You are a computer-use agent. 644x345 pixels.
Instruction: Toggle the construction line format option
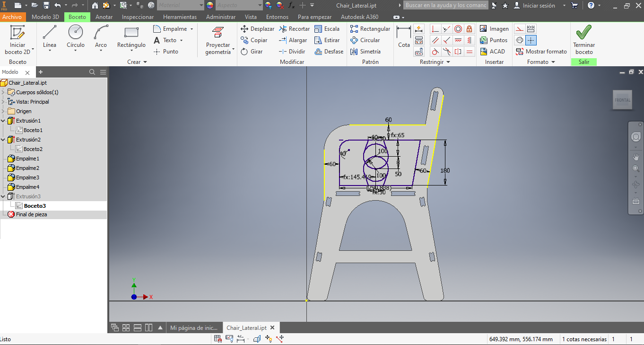click(x=519, y=28)
